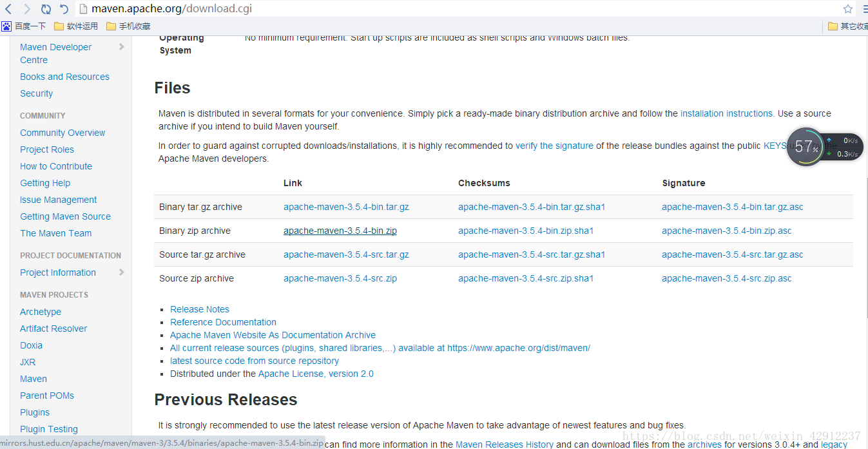Open the archives link
The width and height of the screenshot is (868, 449).
tap(704, 444)
